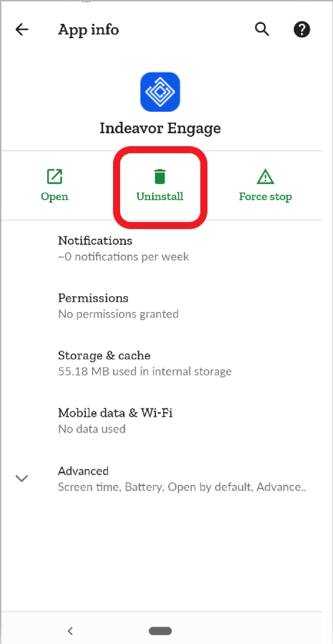Click the Open label
Screen dimensions: 333x644
(54, 197)
